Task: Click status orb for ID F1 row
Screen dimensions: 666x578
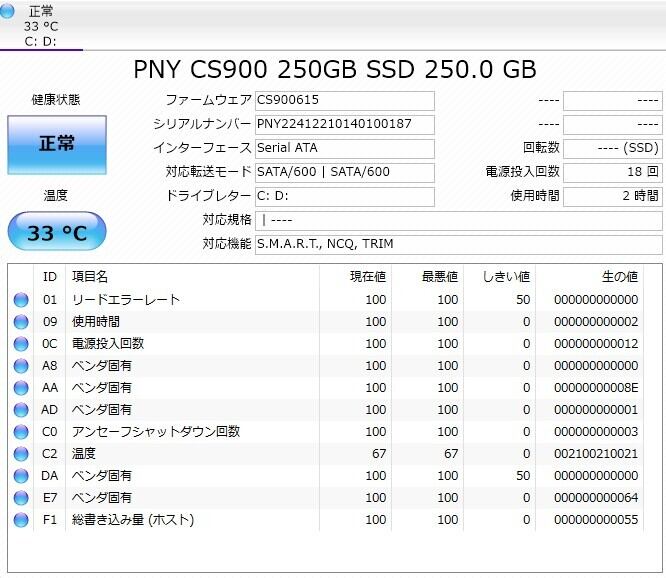Action: 21,520
